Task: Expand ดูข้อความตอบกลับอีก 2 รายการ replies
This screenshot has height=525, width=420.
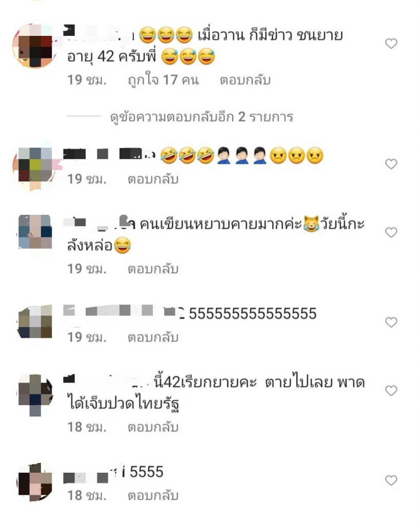Action: pyautogui.click(x=202, y=117)
